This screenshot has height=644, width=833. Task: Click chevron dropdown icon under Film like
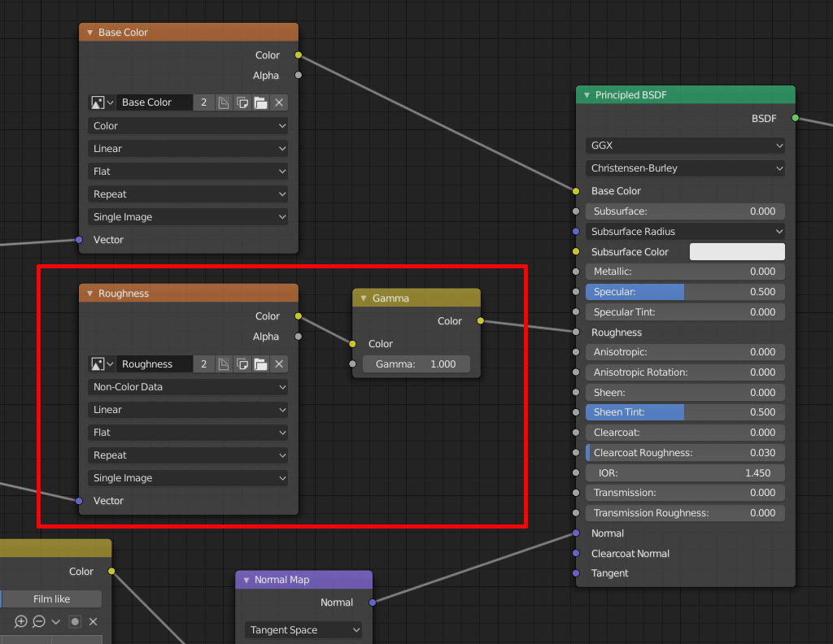point(56,622)
